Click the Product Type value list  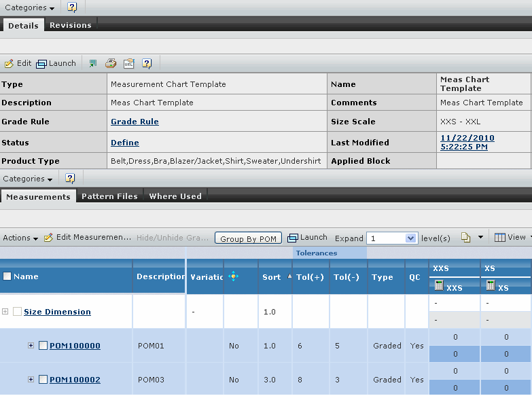216,161
